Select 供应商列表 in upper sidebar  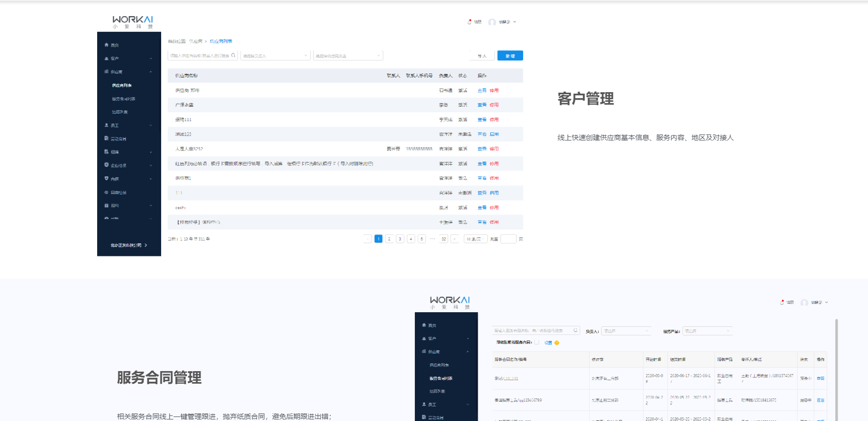tap(122, 86)
